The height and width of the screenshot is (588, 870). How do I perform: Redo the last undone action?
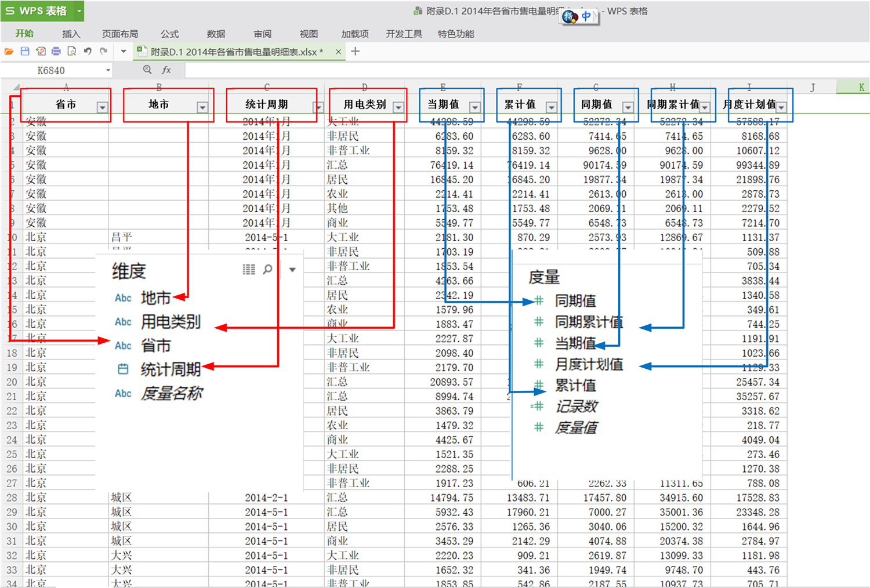103,51
